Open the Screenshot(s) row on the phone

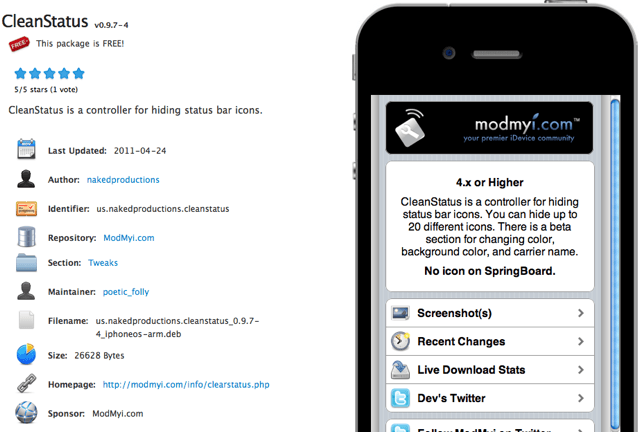point(490,313)
